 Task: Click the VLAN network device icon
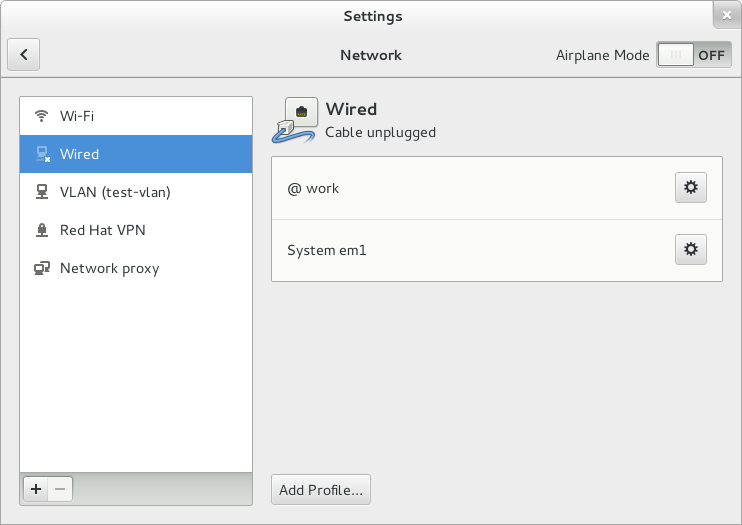click(x=42, y=192)
